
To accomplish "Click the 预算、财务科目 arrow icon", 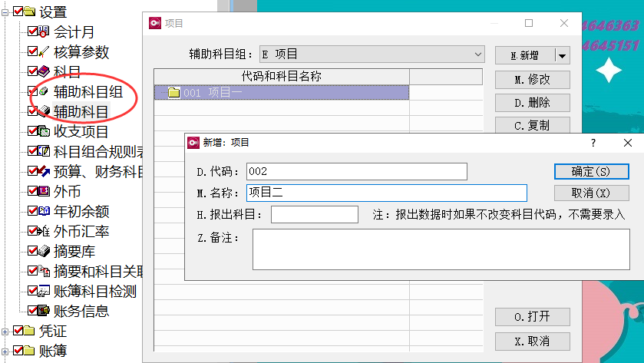I will pyautogui.click(x=44, y=171).
